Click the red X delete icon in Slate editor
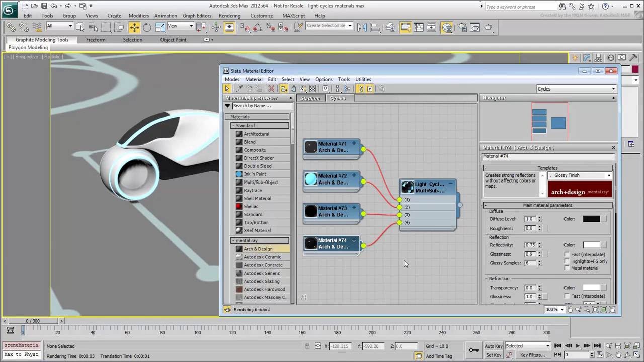Screen dimensions: 644x362 pyautogui.click(x=271, y=88)
